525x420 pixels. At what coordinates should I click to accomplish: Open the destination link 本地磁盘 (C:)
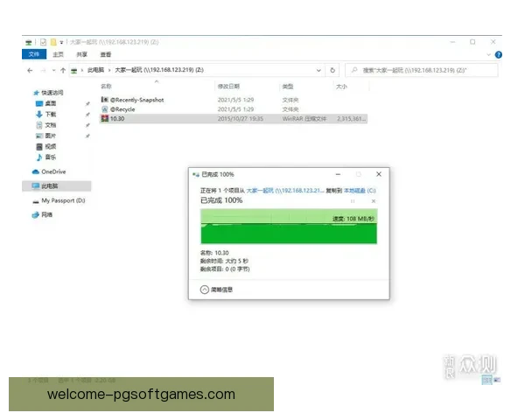point(360,191)
